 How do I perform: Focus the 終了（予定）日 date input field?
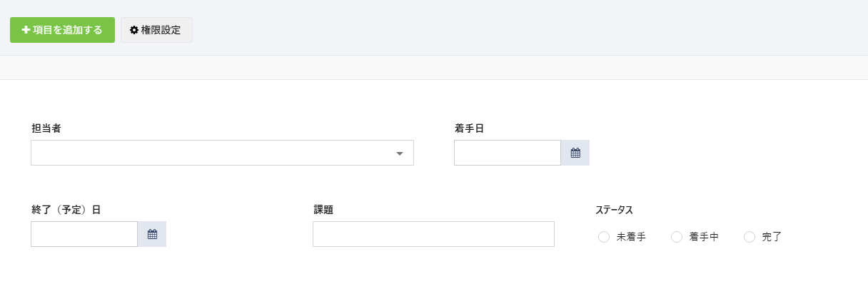(84, 234)
